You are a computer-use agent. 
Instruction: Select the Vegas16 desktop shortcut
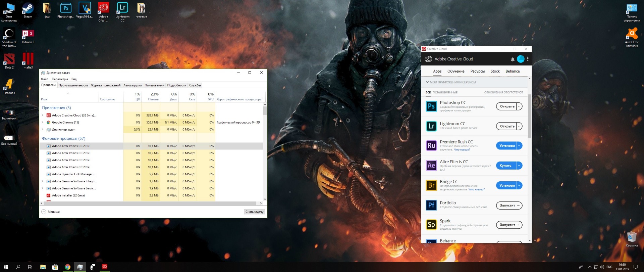tap(85, 10)
